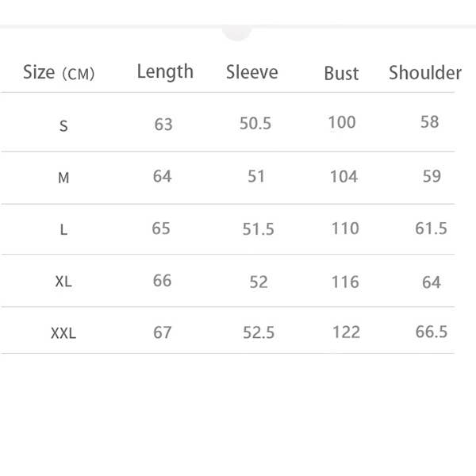Click the XL size row label

pyautogui.click(x=63, y=282)
